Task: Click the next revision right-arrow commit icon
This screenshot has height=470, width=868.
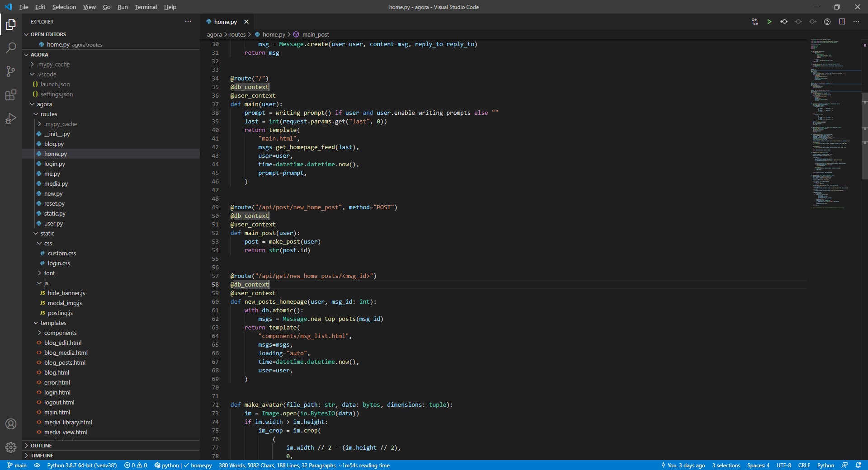Action: point(813,22)
